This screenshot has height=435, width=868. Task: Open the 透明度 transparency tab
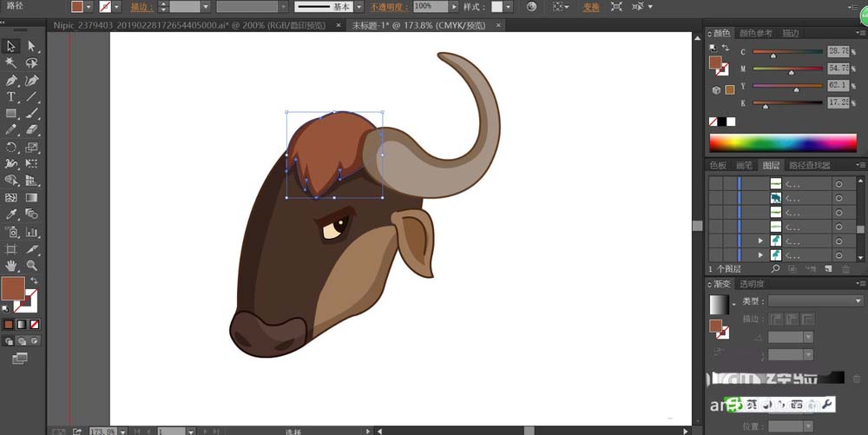pyautogui.click(x=751, y=284)
